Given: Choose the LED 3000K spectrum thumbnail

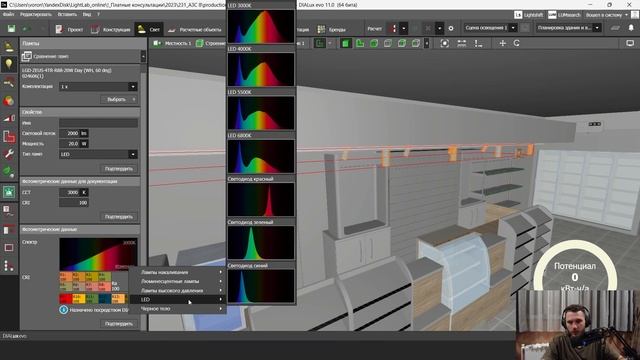Looking at the screenshot, I should point(261,27).
